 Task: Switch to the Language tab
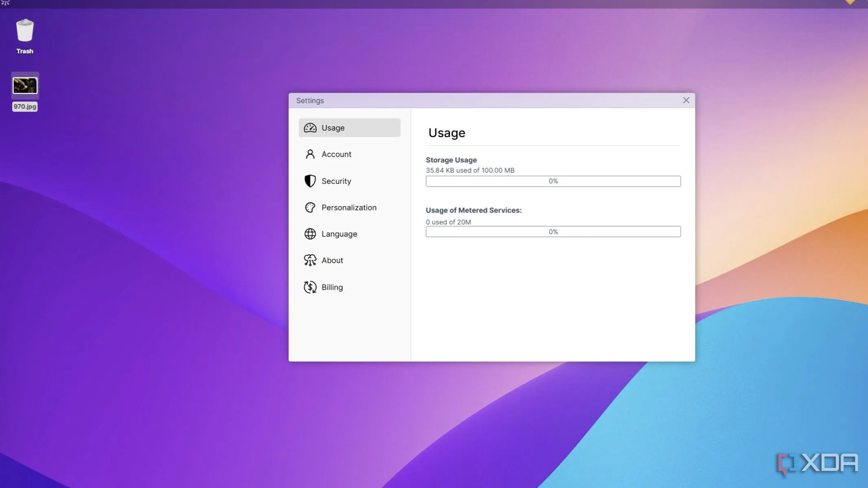coord(350,234)
